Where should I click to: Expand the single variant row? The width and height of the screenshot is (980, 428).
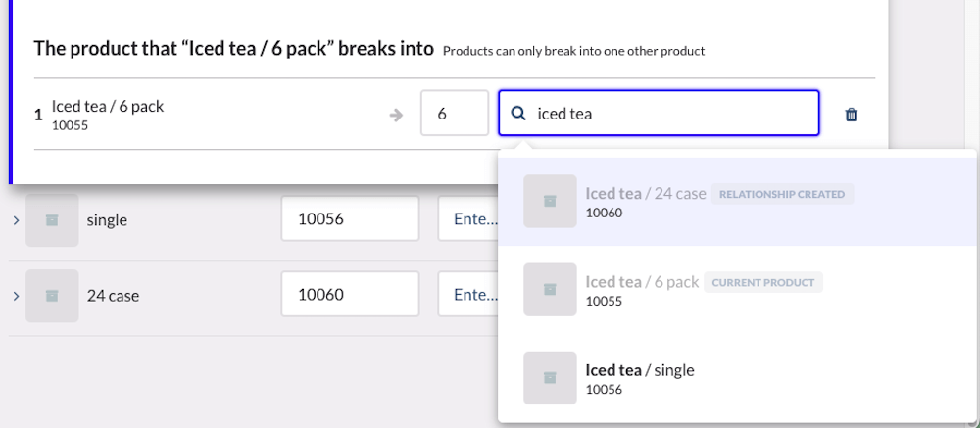pyautogui.click(x=16, y=220)
